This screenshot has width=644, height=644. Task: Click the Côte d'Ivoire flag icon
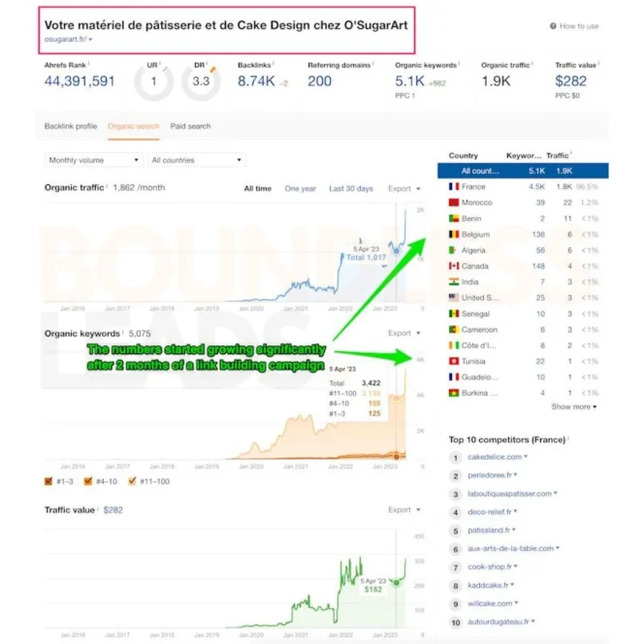point(454,345)
